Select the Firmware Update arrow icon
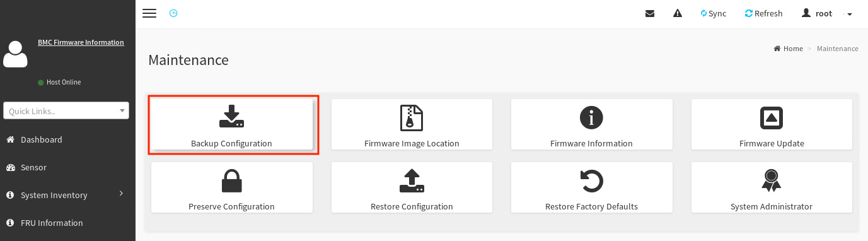The width and height of the screenshot is (868, 241). coord(772,117)
